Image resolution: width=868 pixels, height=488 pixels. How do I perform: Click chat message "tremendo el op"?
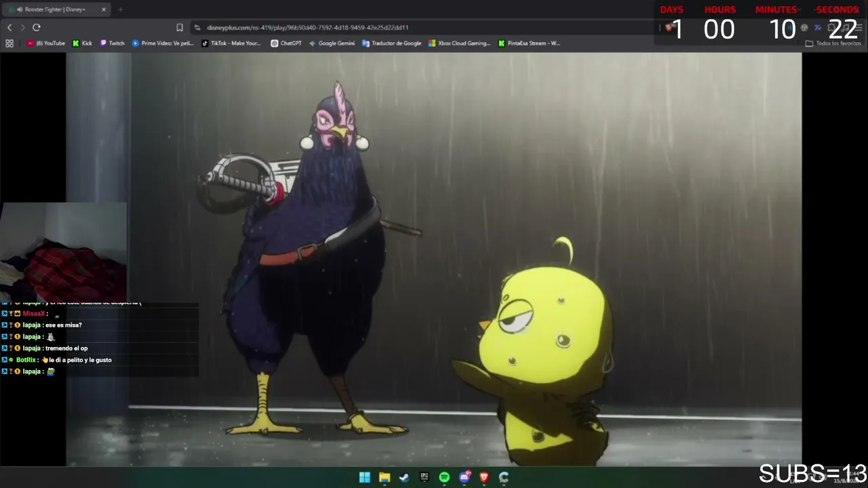point(66,348)
